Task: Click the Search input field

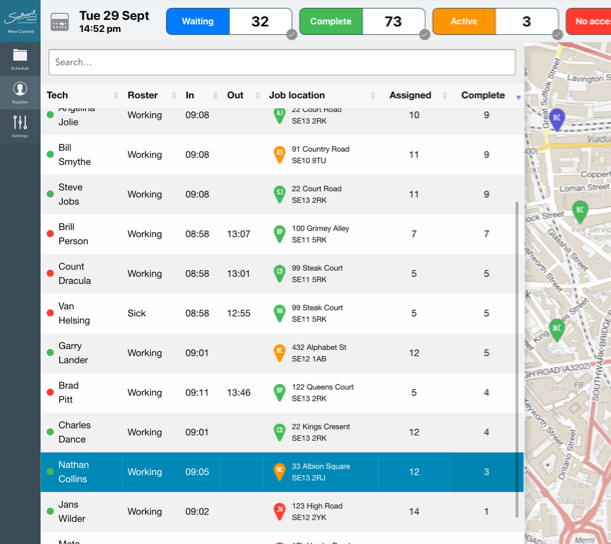Action: tap(281, 62)
